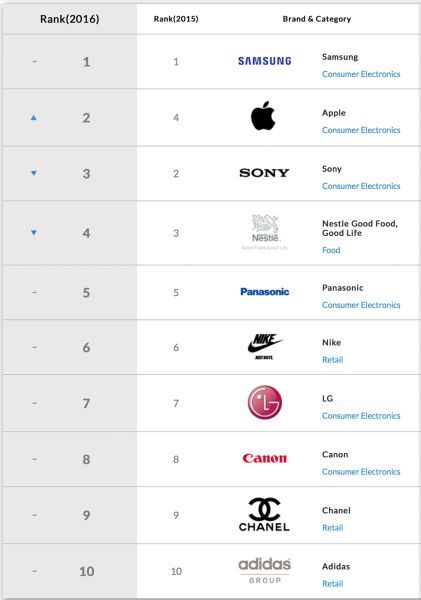The image size is (421, 600).
Task: Click the Samsung logo
Action: pos(264,61)
